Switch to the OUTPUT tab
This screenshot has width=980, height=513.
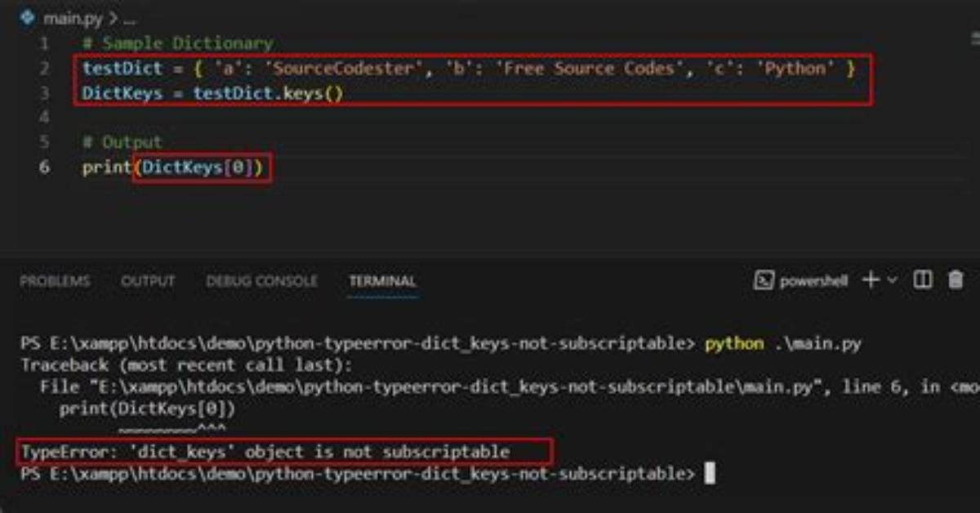[x=148, y=281]
